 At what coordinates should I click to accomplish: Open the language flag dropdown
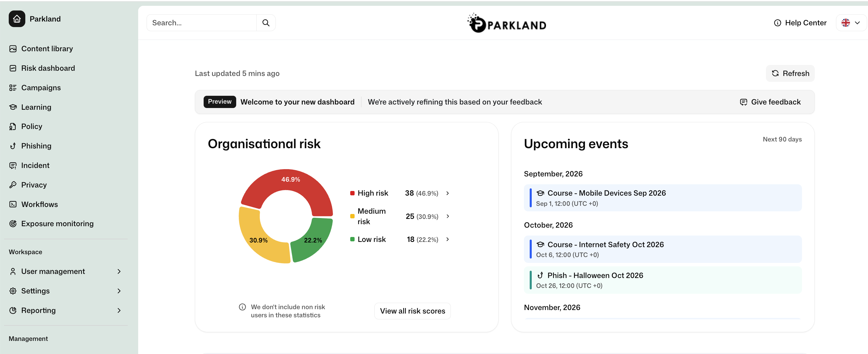click(851, 23)
